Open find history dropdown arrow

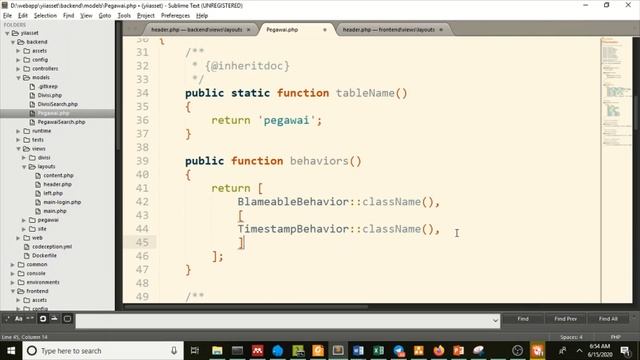pyautogui.click(x=495, y=321)
